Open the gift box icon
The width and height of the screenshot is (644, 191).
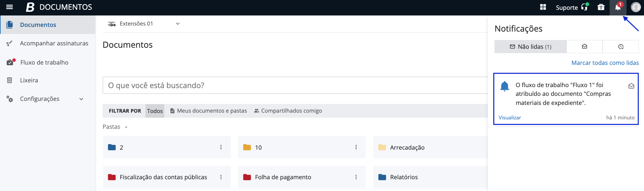click(601, 7)
